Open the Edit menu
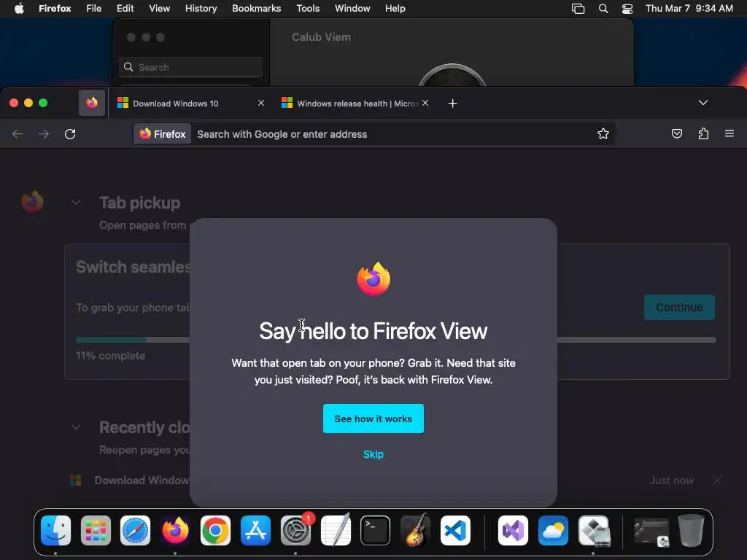The height and width of the screenshot is (560, 747). coord(125,9)
